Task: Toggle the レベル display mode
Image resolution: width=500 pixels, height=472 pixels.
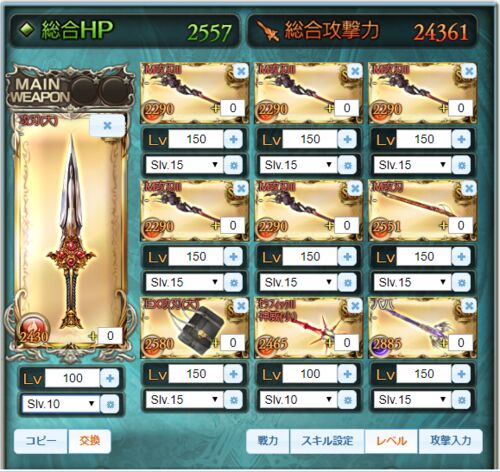Action: [391, 441]
